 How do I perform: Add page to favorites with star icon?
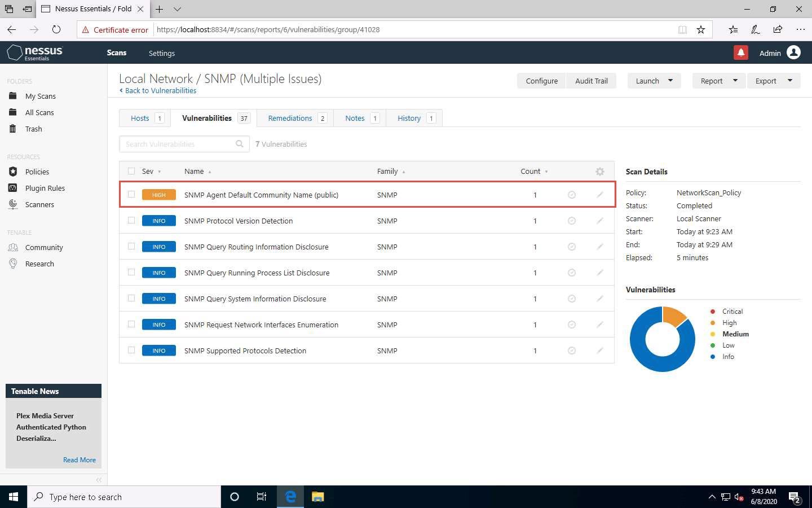click(701, 29)
